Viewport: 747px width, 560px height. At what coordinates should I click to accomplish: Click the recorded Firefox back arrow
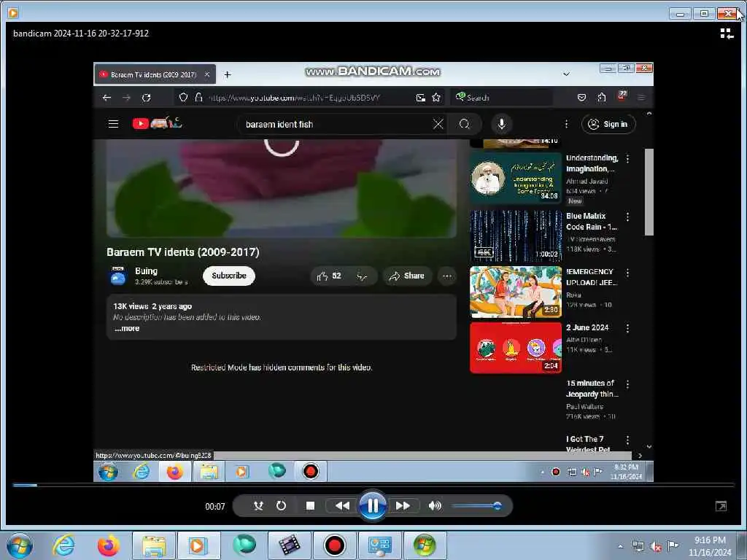[x=107, y=98]
